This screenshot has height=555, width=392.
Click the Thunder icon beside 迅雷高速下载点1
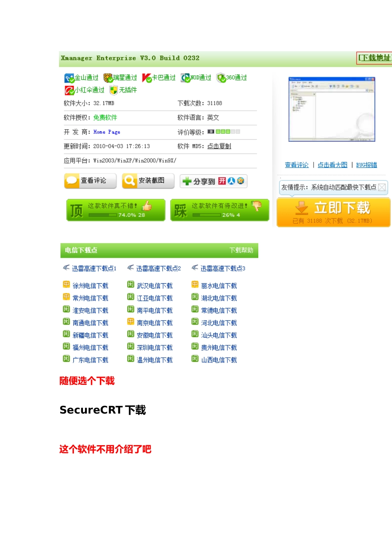pyautogui.click(x=66, y=268)
